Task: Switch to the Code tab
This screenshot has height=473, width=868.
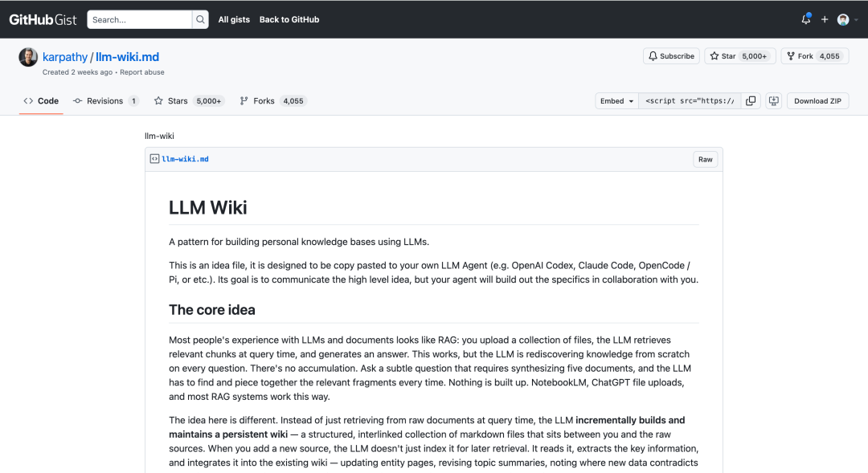Action: tap(41, 100)
